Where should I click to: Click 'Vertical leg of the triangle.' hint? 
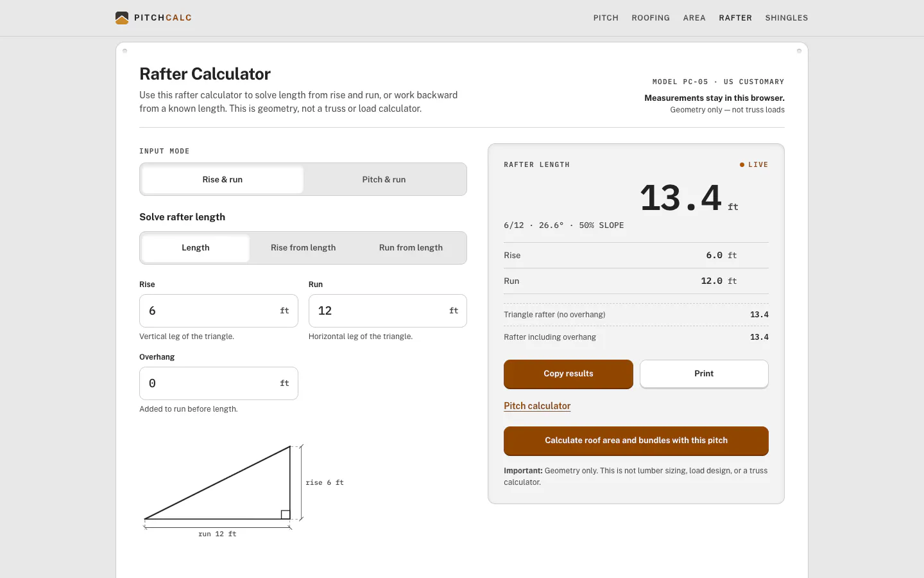click(x=187, y=337)
